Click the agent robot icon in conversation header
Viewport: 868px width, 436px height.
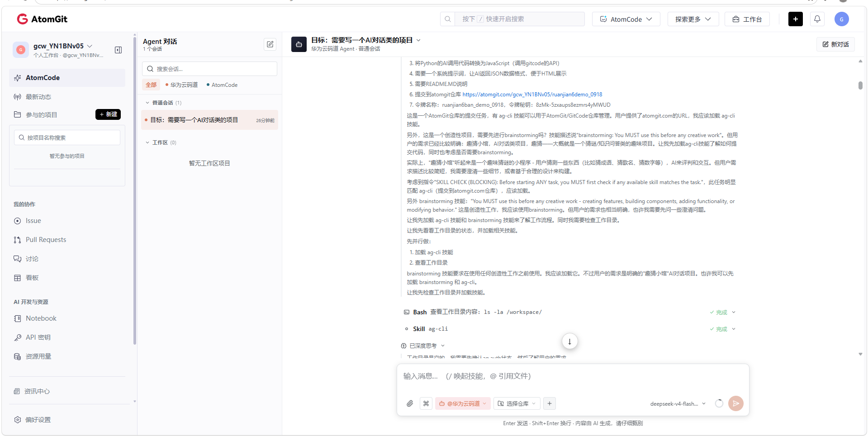(x=299, y=44)
